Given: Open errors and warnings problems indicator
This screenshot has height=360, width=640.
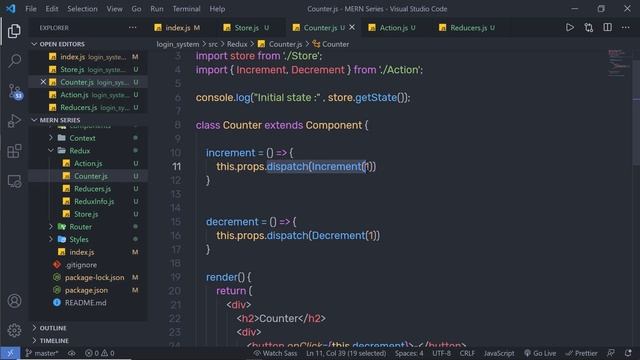Looking at the screenshot, I should (100, 353).
